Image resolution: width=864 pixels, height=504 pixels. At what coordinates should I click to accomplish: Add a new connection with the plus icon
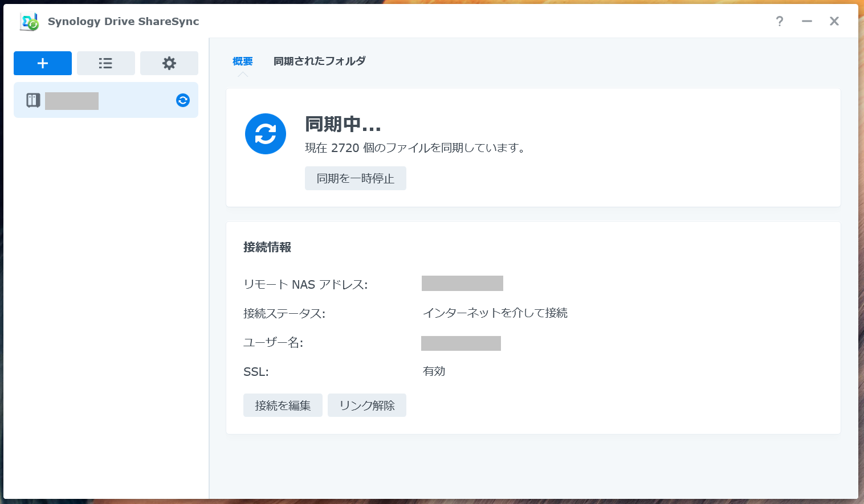42,63
